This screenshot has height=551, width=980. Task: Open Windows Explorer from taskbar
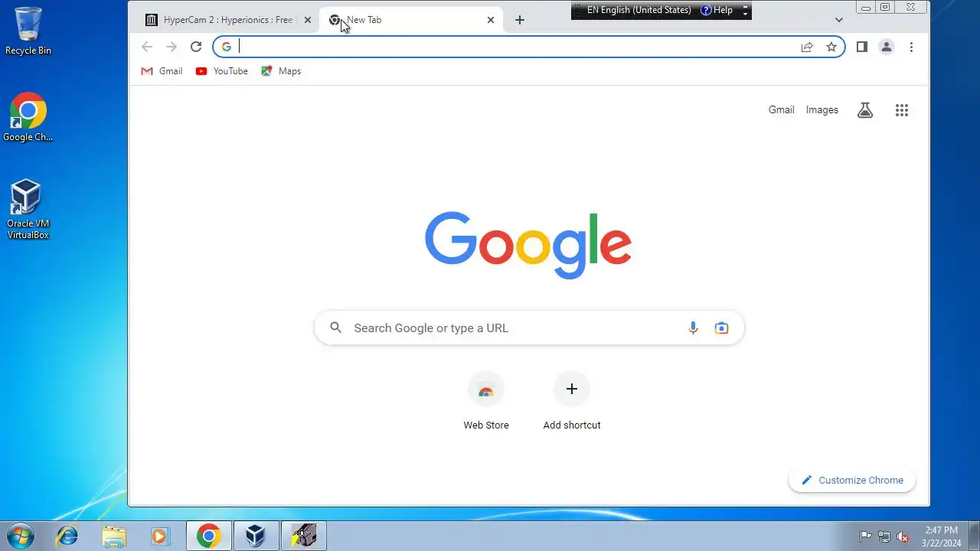[x=114, y=536]
